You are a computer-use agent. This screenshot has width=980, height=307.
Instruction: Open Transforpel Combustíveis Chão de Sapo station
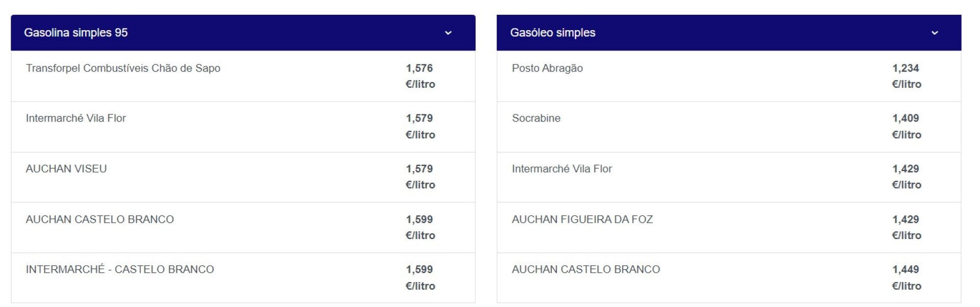click(123, 68)
